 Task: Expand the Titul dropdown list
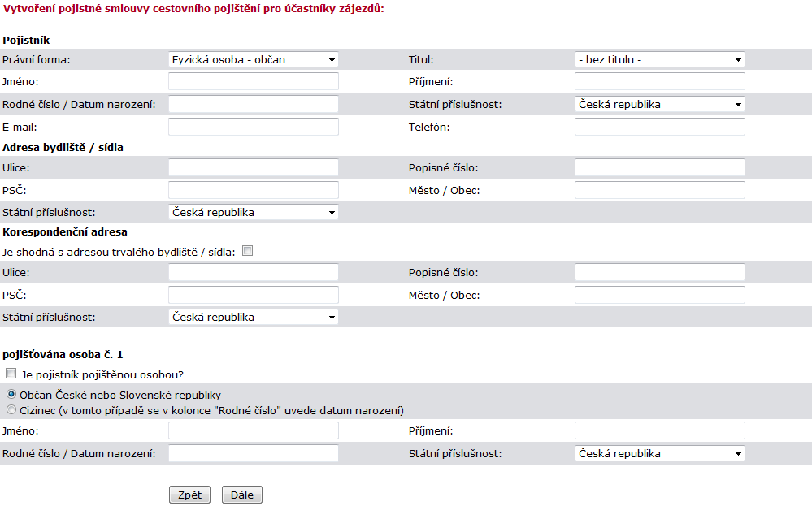point(660,59)
